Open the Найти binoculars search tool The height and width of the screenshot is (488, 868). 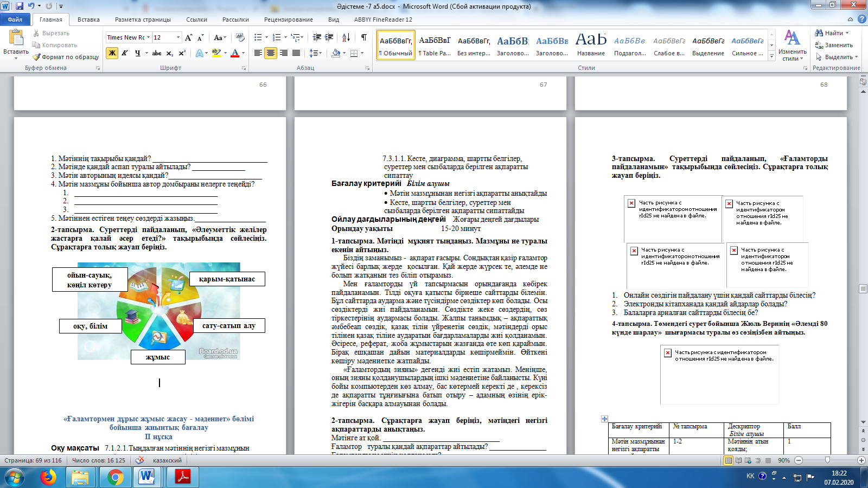pyautogui.click(x=832, y=33)
